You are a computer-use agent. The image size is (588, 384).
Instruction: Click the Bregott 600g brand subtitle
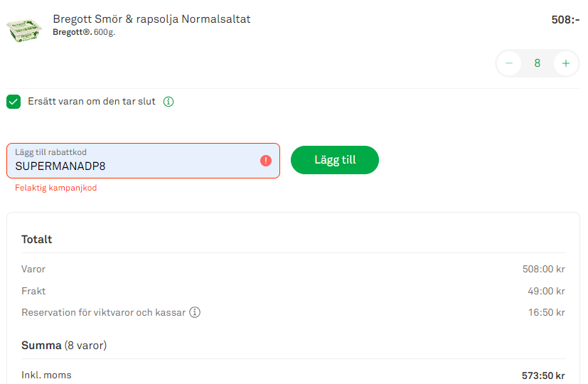pos(83,32)
